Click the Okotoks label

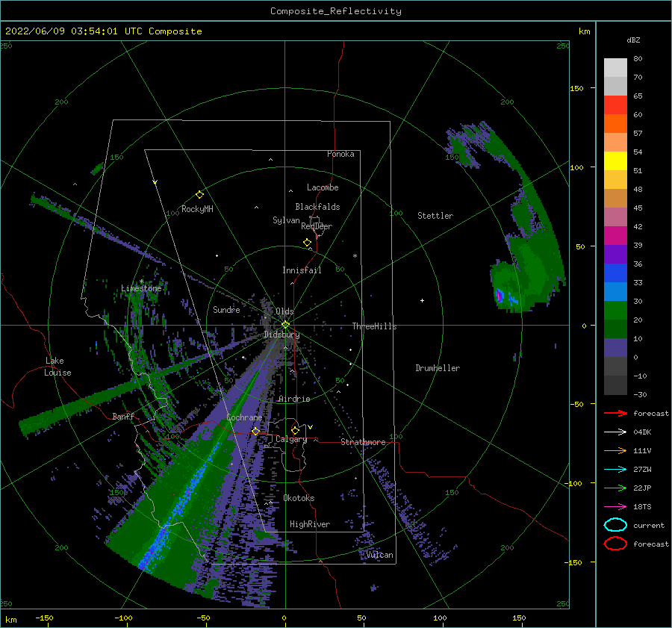point(299,498)
